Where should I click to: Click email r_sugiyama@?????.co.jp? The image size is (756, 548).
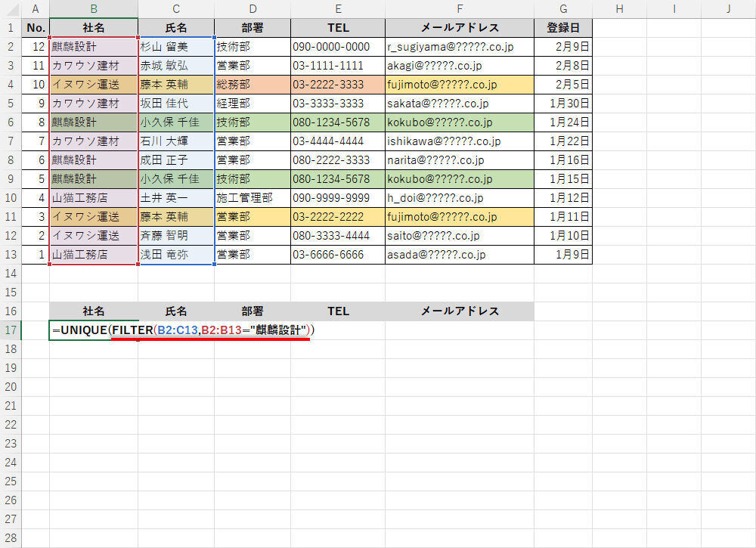460,47
